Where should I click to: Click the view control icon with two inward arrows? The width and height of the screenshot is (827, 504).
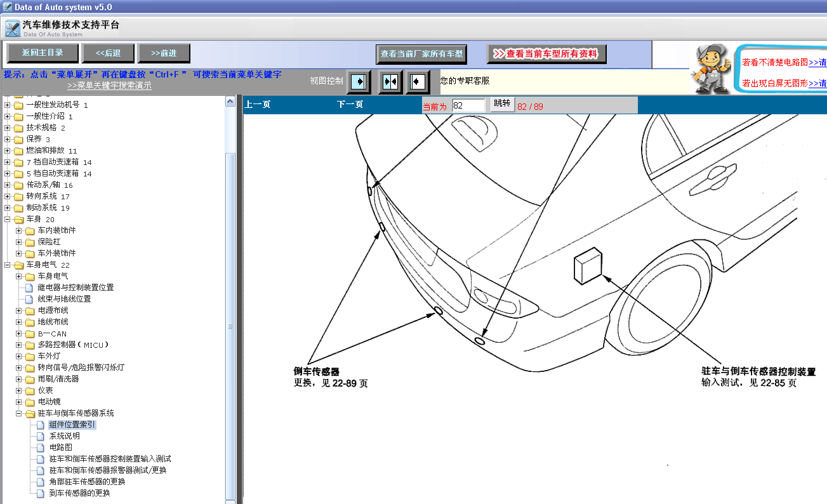pos(390,81)
